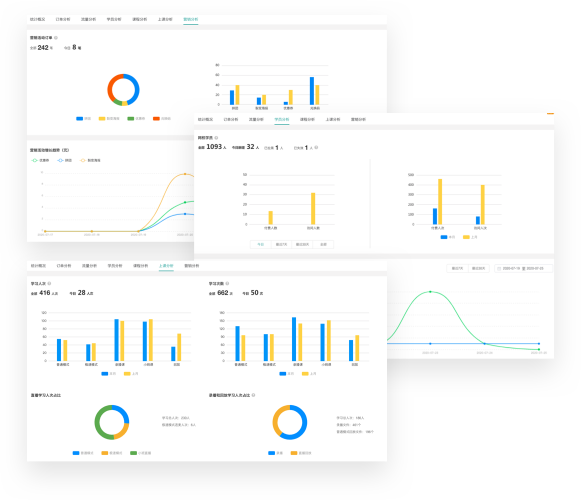
Task: Open 营销分析 tab in middle student window
Action: tap(358, 119)
